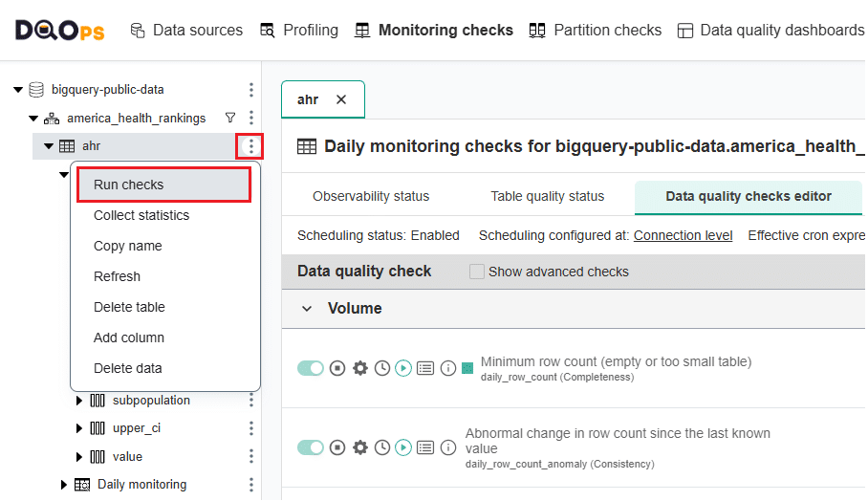This screenshot has width=868, height=501.
Task: Open the value column kebab menu
Action: [250, 456]
